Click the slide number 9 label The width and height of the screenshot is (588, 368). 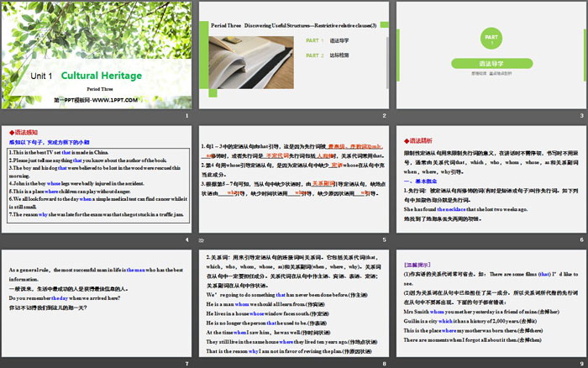[x=581, y=363]
